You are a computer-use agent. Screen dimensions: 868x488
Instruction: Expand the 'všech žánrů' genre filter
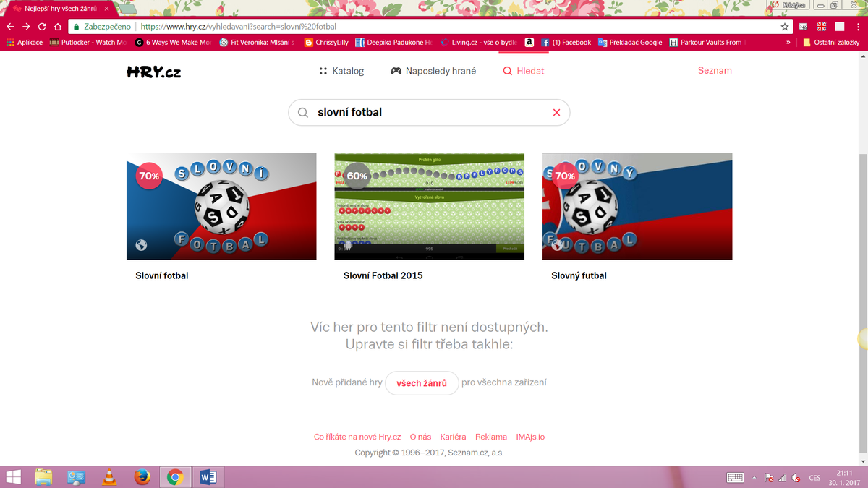[x=422, y=383]
